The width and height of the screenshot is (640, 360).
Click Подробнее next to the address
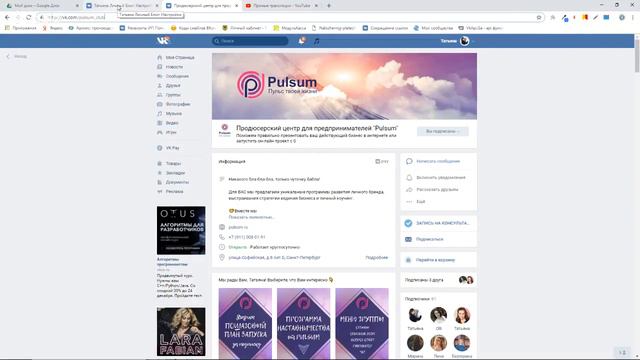[377, 258]
